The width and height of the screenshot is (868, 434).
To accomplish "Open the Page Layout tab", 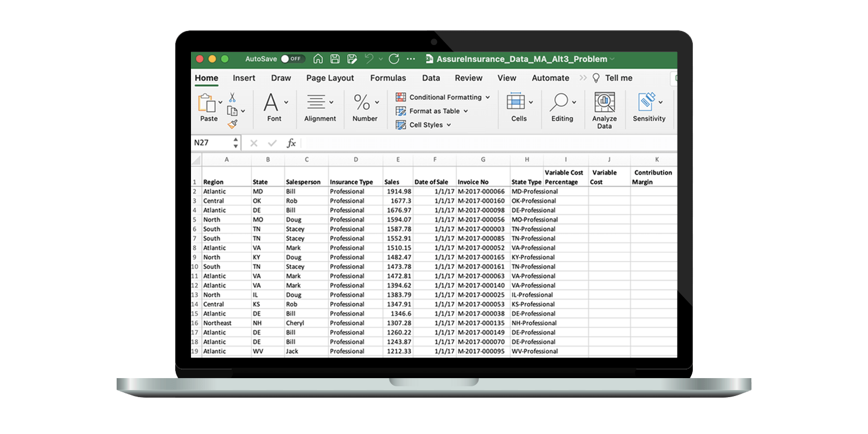I will 330,78.
